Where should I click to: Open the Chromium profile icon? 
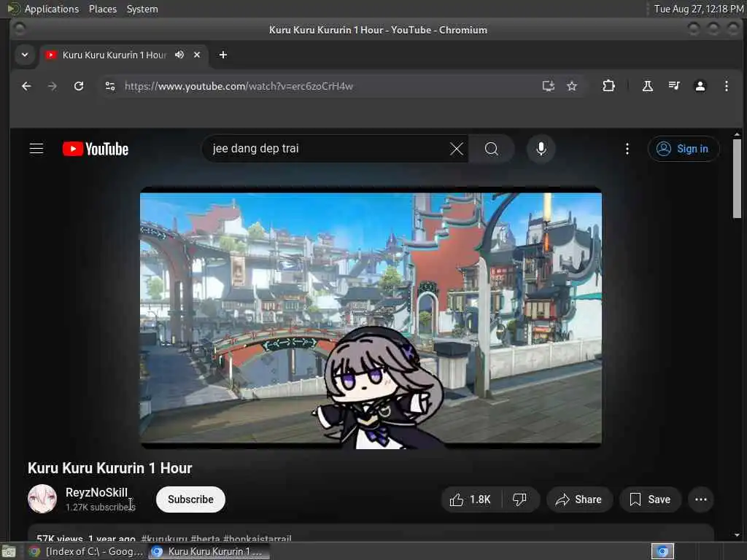pos(700,86)
